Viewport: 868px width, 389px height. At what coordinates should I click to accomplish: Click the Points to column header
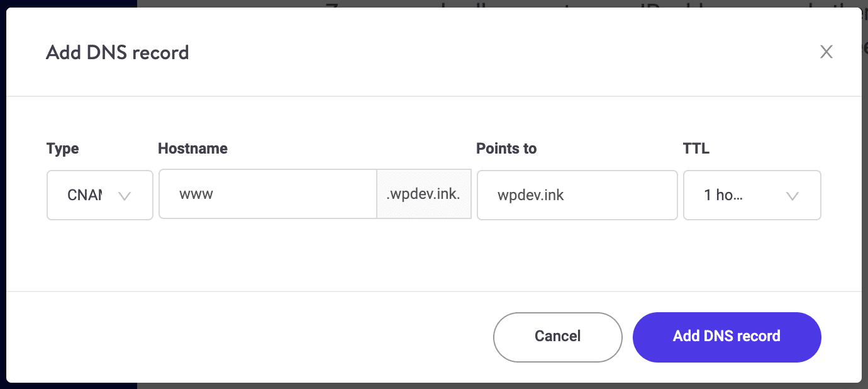506,149
